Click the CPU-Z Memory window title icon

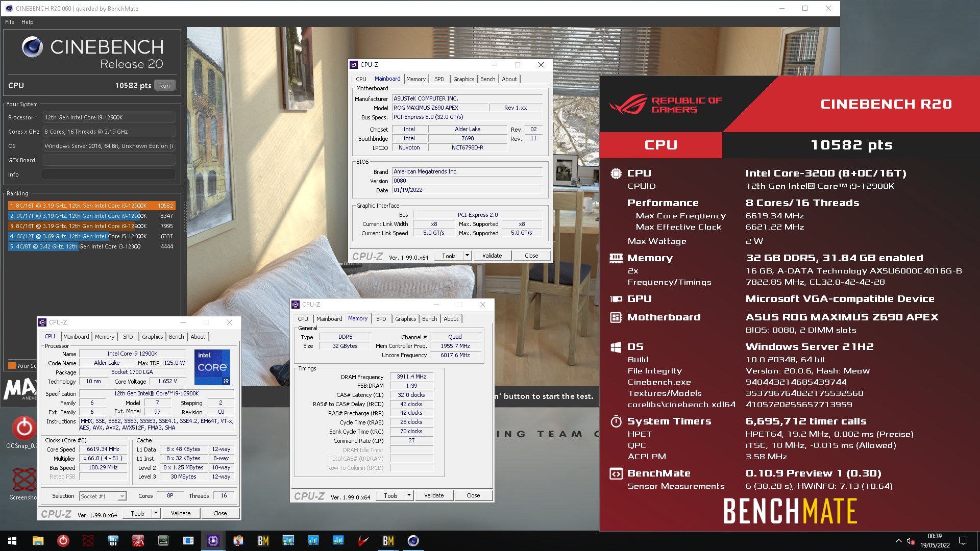pyautogui.click(x=296, y=305)
